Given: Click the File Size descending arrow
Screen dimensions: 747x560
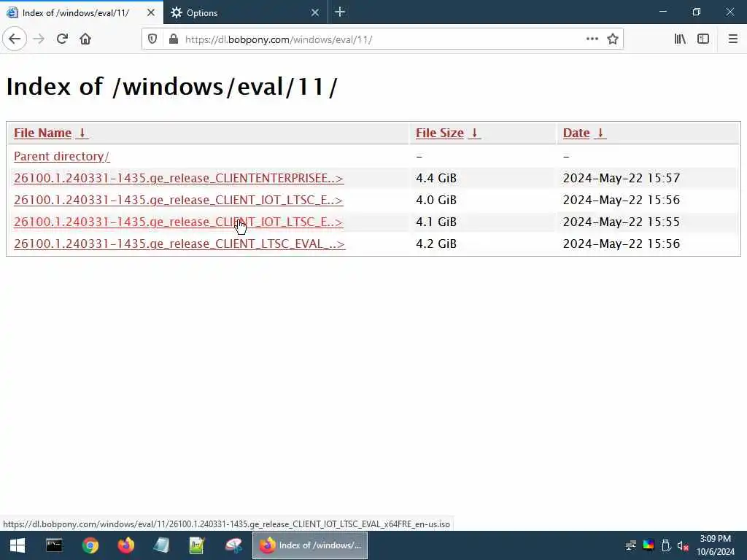Looking at the screenshot, I should (474, 133).
